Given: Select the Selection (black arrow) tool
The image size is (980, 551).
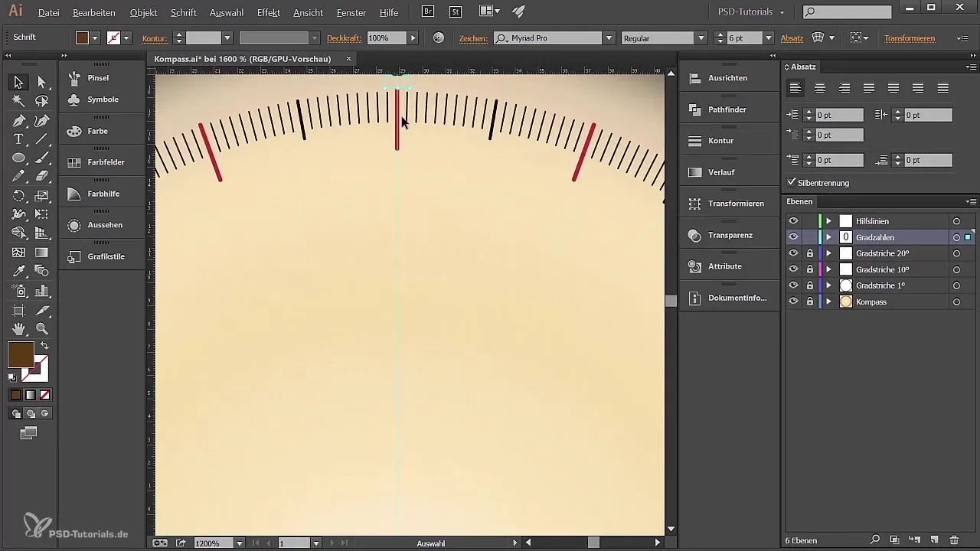Looking at the screenshot, I should pos(18,82).
